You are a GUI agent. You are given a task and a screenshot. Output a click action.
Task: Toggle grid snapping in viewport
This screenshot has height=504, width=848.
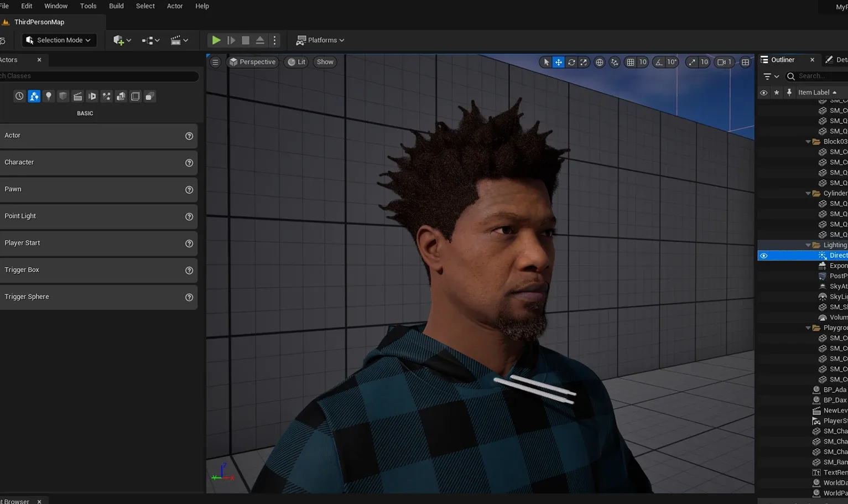coord(631,63)
